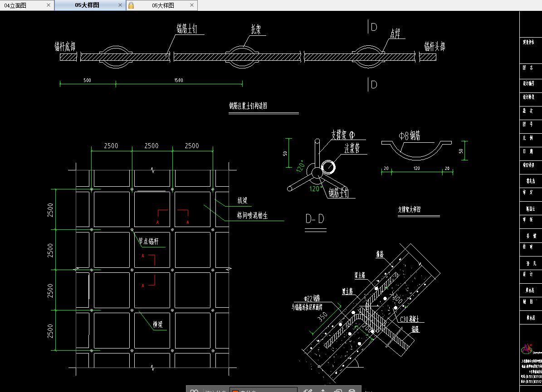Select the 横梁 annotation

coord(158,324)
